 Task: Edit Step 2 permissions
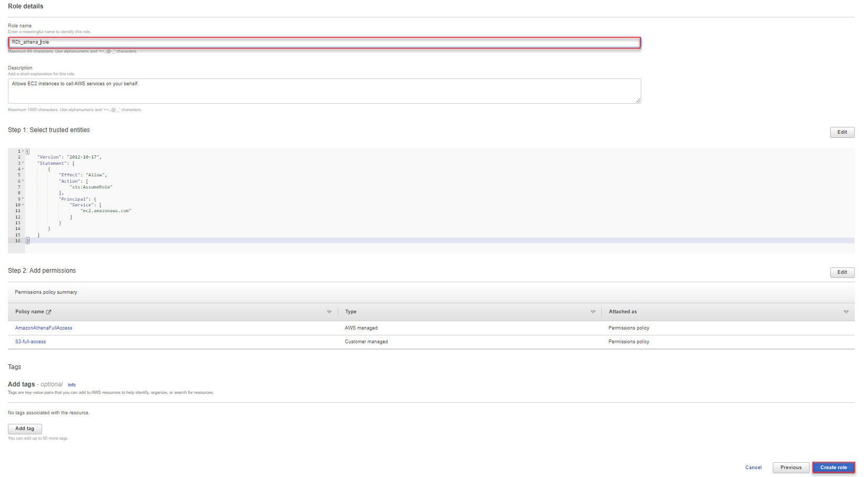click(842, 272)
